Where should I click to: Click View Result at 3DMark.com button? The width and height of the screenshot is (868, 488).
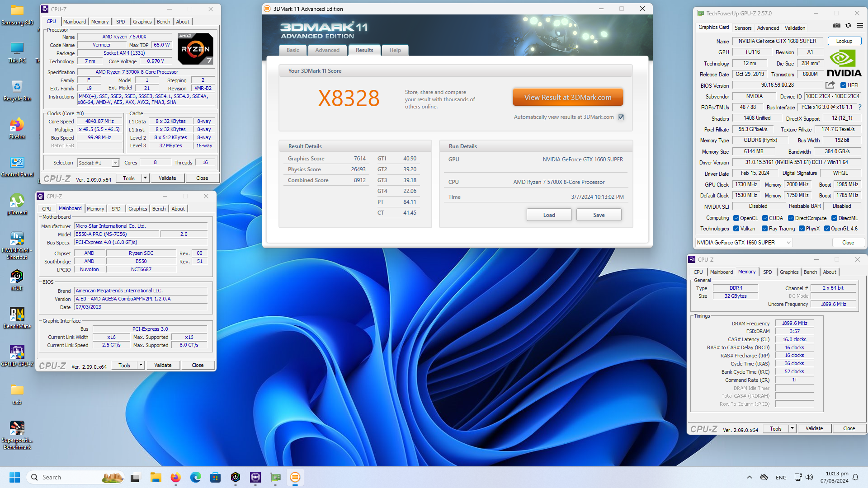(568, 98)
